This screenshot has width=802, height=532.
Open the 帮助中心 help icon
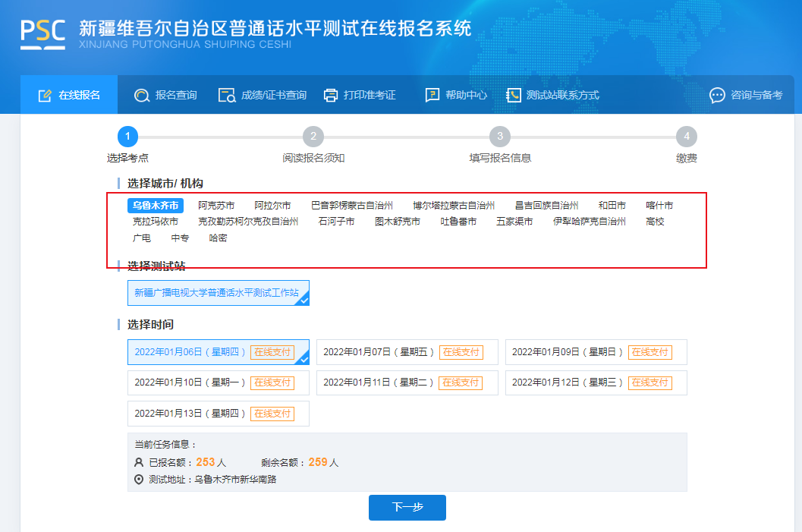(x=432, y=95)
